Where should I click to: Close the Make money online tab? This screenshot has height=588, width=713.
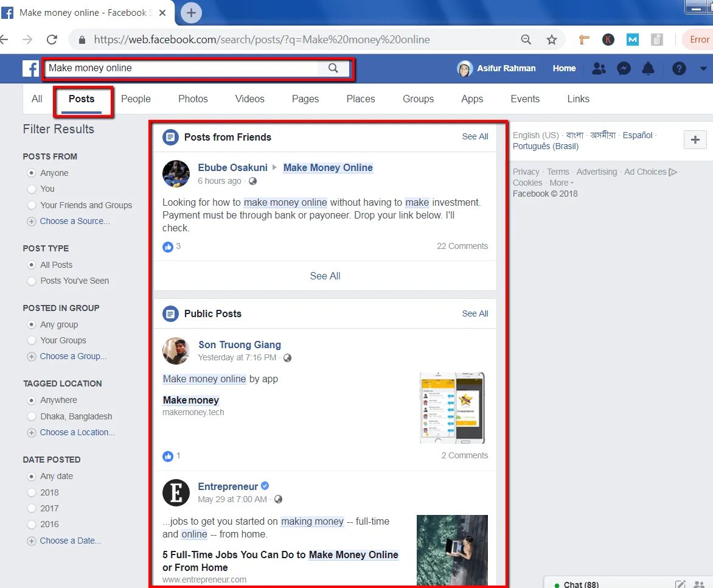coord(162,13)
